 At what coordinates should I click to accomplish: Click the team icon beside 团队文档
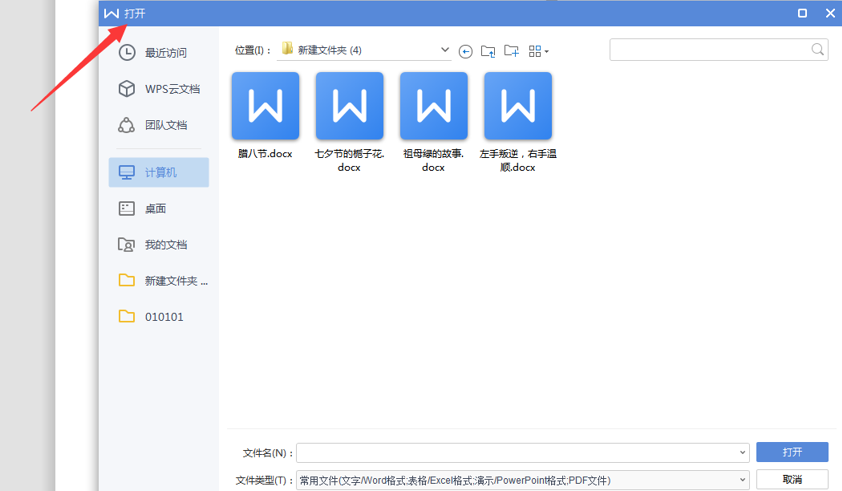[126, 125]
